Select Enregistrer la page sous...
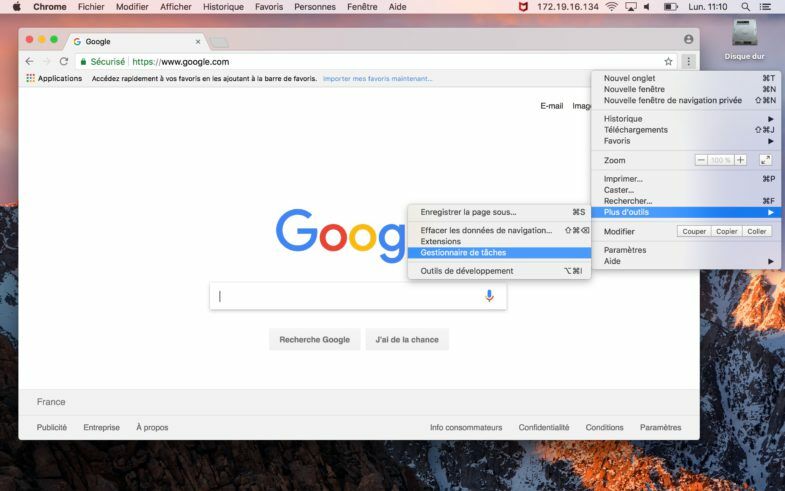The height and width of the screenshot is (491, 785). point(499,212)
